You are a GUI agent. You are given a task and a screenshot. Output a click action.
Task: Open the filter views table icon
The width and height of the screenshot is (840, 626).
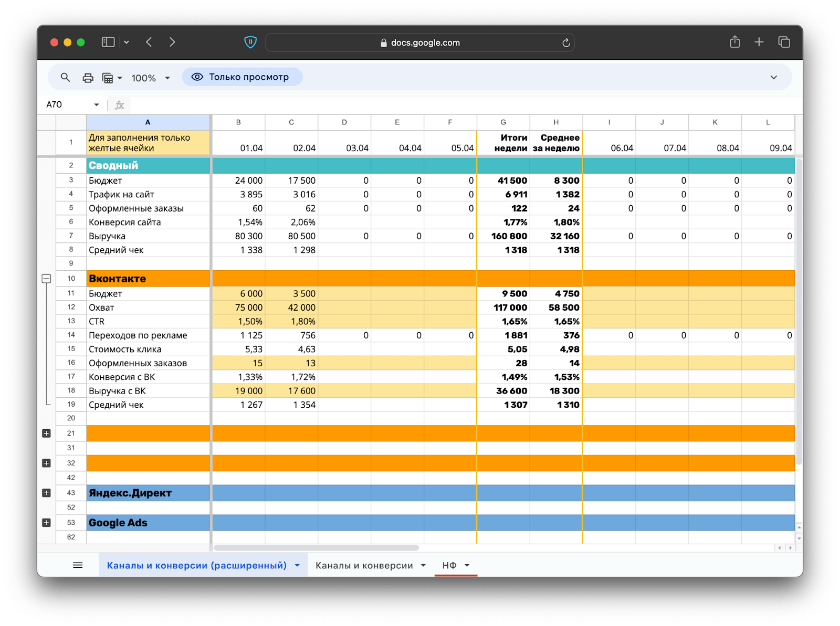[x=108, y=78]
